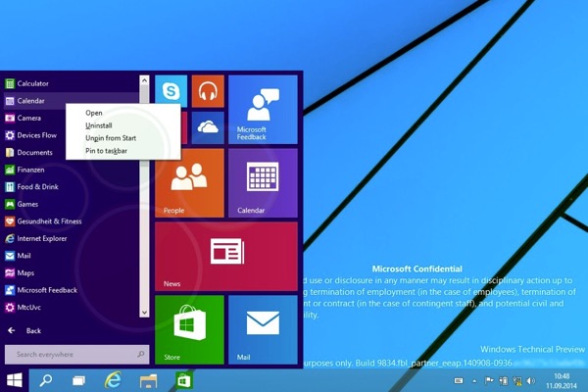Open the blue Mail tile
588x392 pixels.
(x=263, y=329)
